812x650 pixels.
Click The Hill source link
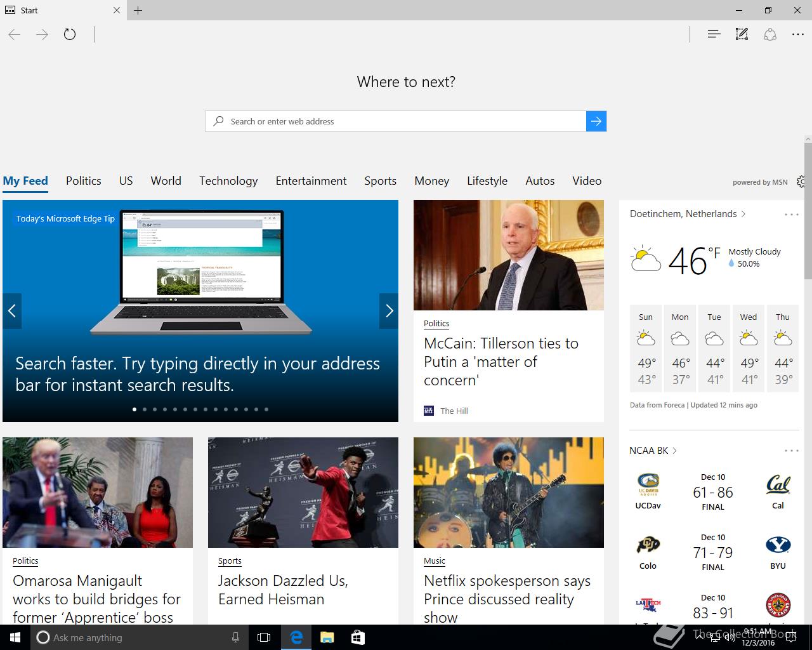tap(454, 411)
